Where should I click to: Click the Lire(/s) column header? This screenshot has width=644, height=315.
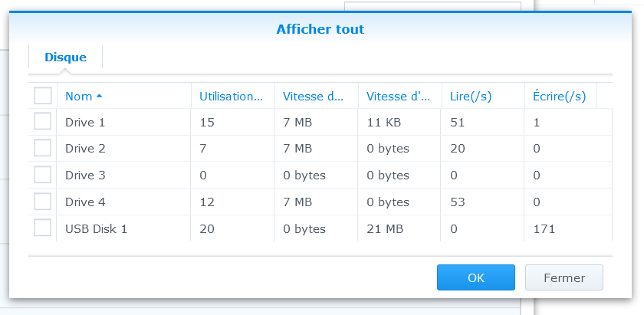point(471,96)
